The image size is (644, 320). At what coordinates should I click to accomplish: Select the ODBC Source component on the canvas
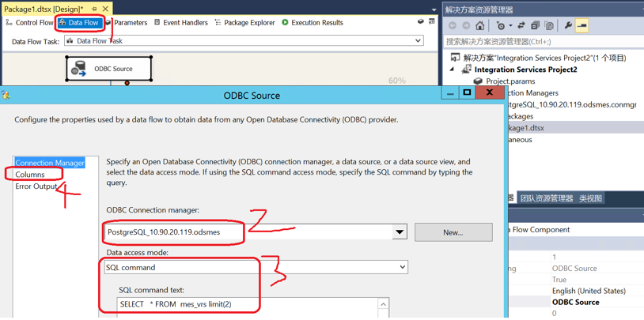(x=108, y=69)
